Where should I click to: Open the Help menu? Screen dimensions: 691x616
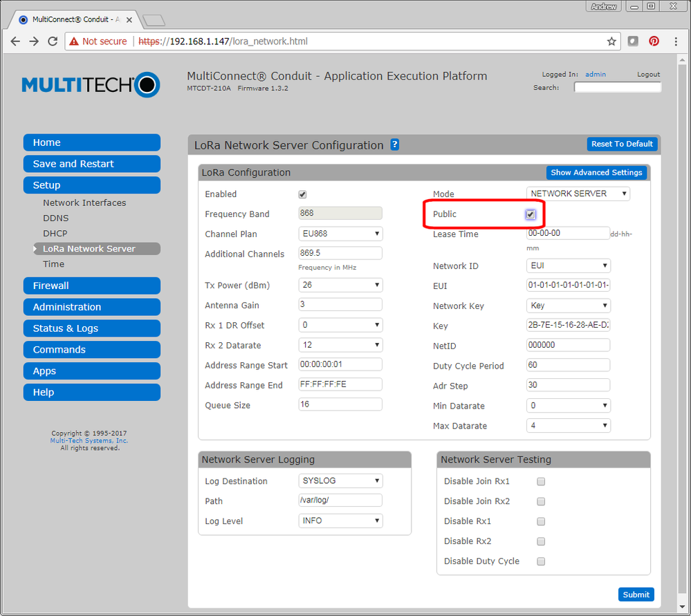[x=92, y=392]
